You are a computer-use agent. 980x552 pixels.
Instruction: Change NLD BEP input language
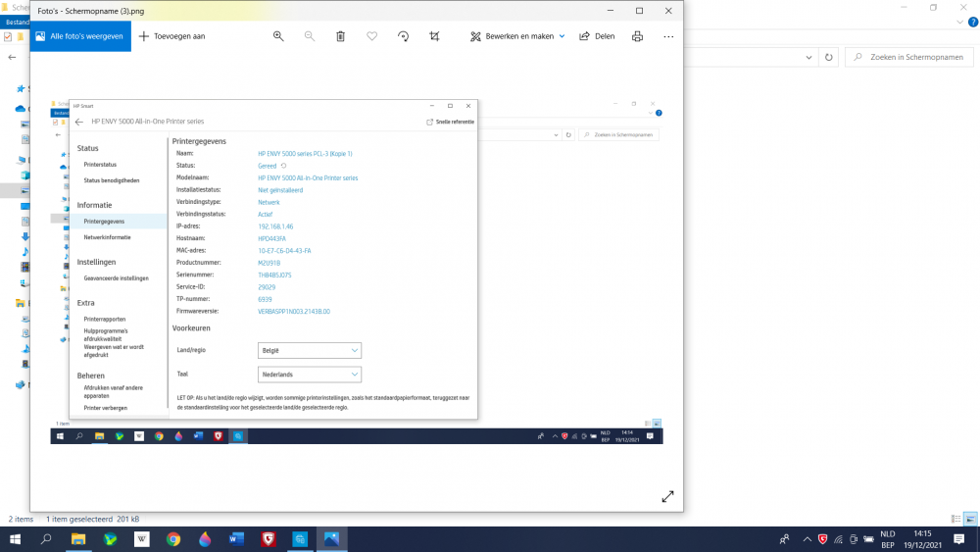888,539
